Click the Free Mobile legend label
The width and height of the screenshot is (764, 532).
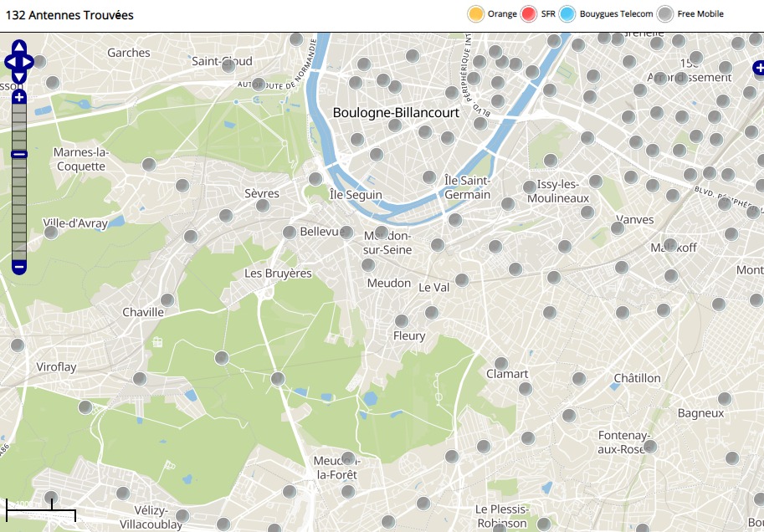[700, 14]
